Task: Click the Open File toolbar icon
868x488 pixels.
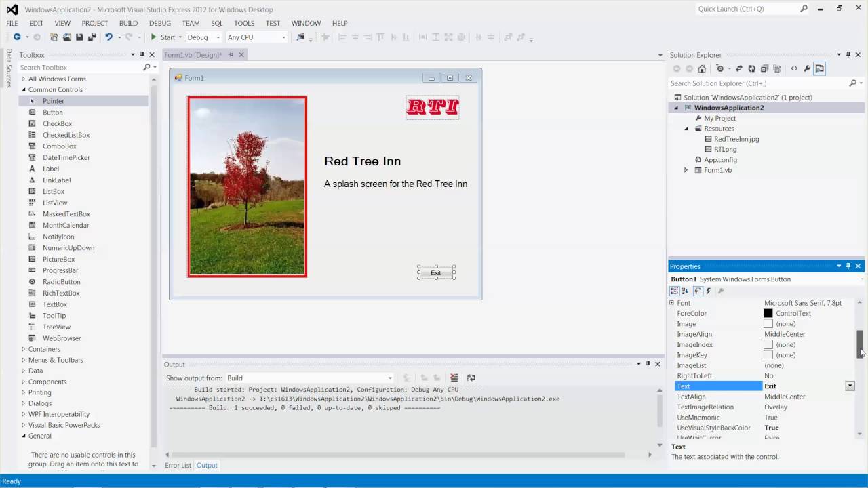Action: click(x=67, y=37)
